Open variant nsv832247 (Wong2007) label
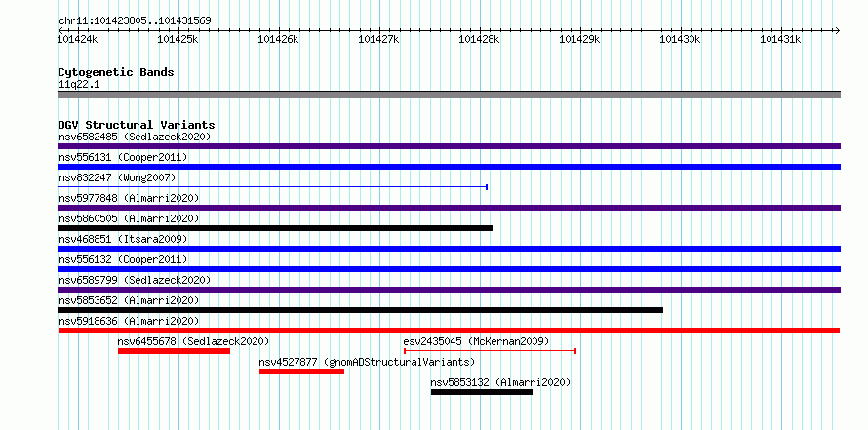The width and height of the screenshot is (868, 430). coord(117,177)
